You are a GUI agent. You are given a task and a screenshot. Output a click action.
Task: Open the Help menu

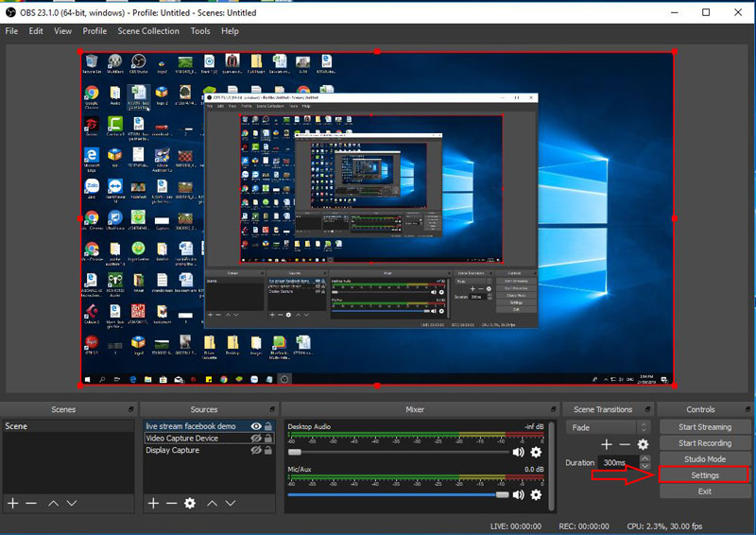tap(230, 31)
